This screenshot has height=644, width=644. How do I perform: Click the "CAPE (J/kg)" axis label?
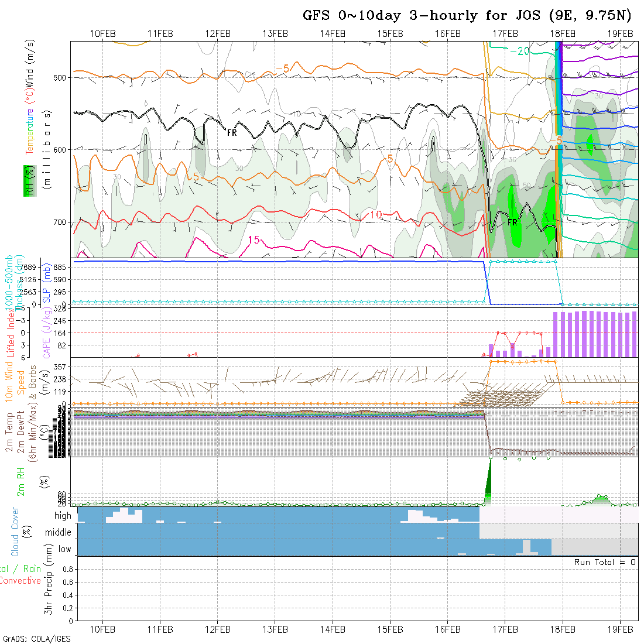pyautogui.click(x=46, y=333)
